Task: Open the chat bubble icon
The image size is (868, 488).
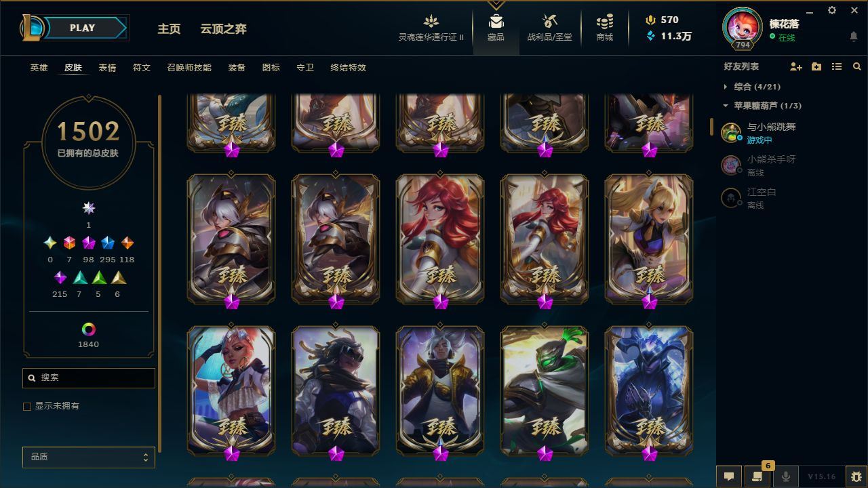Action: click(729, 476)
